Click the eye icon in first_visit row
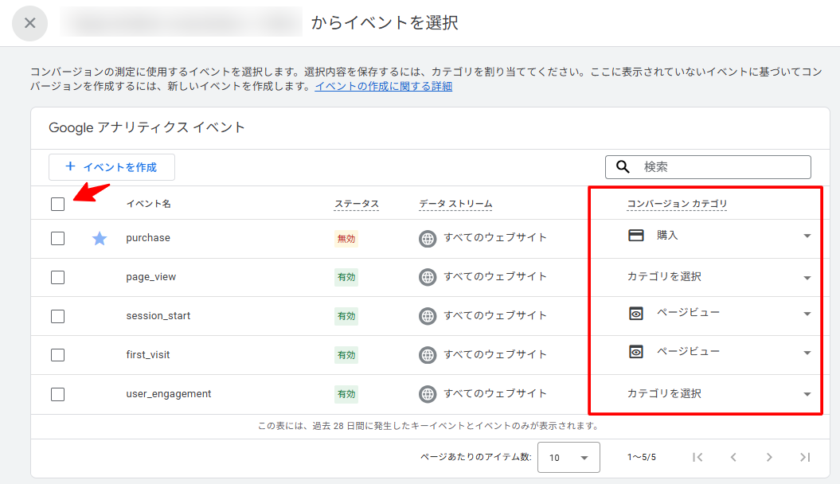 tap(635, 352)
